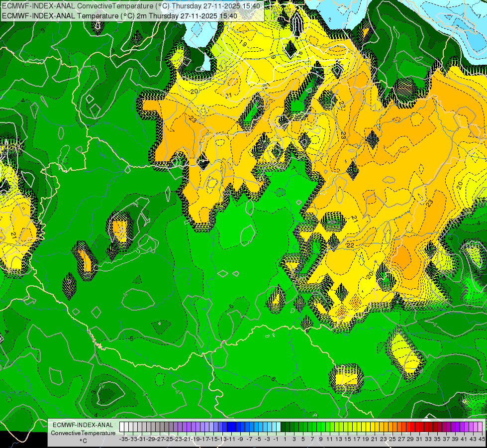Click the legend number 13
This screenshot has height=448, width=487.
tap(339, 439)
